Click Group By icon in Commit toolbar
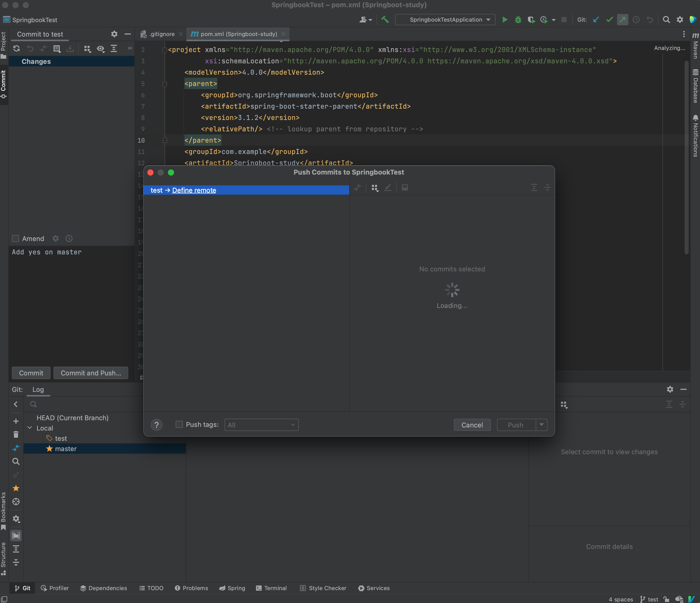700x603 pixels. click(x=88, y=49)
